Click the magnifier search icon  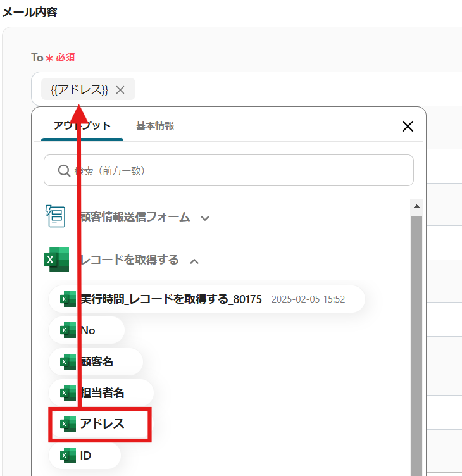pos(64,171)
